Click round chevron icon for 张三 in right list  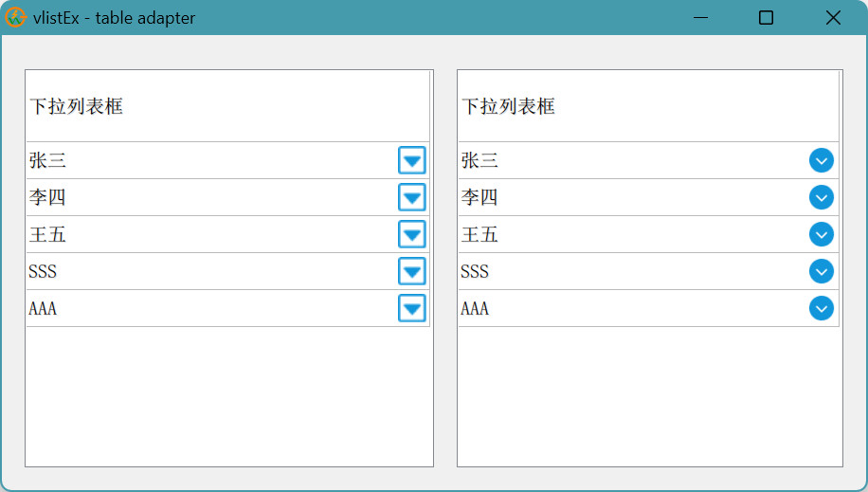click(822, 160)
